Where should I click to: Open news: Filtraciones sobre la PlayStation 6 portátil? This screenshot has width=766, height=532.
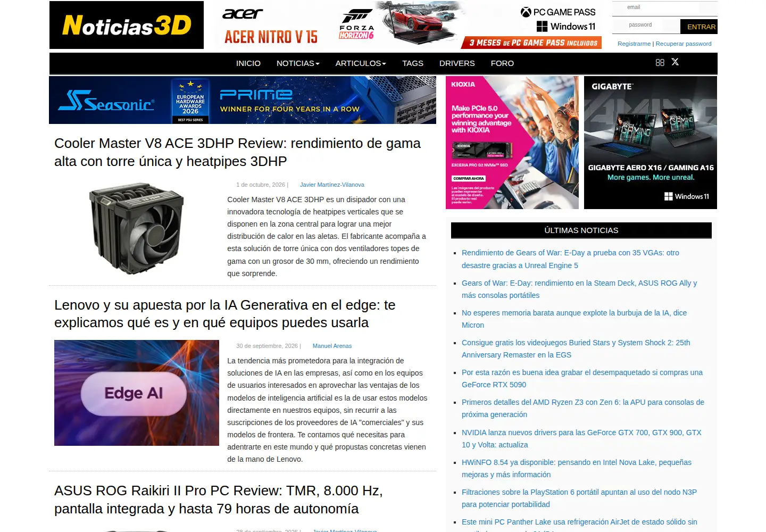579,498
